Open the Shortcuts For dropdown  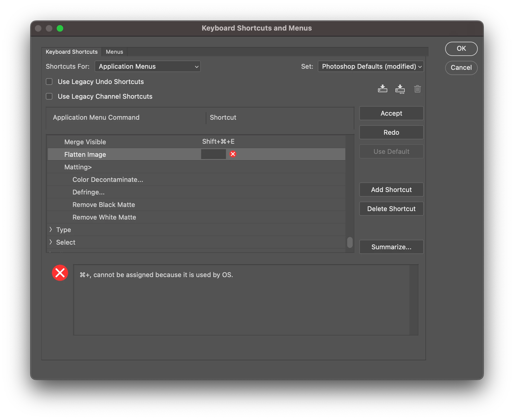pyautogui.click(x=147, y=66)
